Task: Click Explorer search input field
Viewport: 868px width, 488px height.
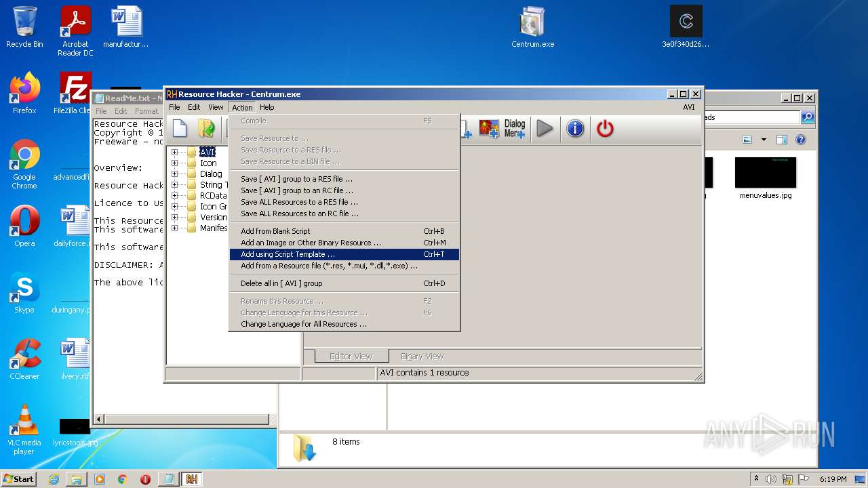Action: pyautogui.click(x=753, y=117)
